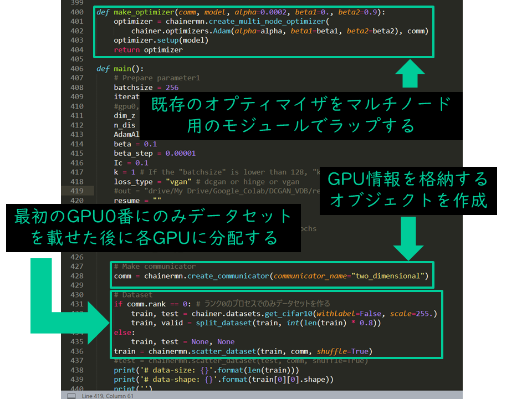The width and height of the screenshot is (532, 399).
Task: Click the green upward arrow below the optimizer box
Action: (x=411, y=73)
